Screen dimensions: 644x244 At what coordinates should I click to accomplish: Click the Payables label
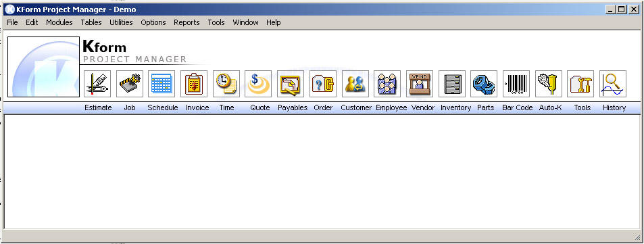tap(293, 107)
